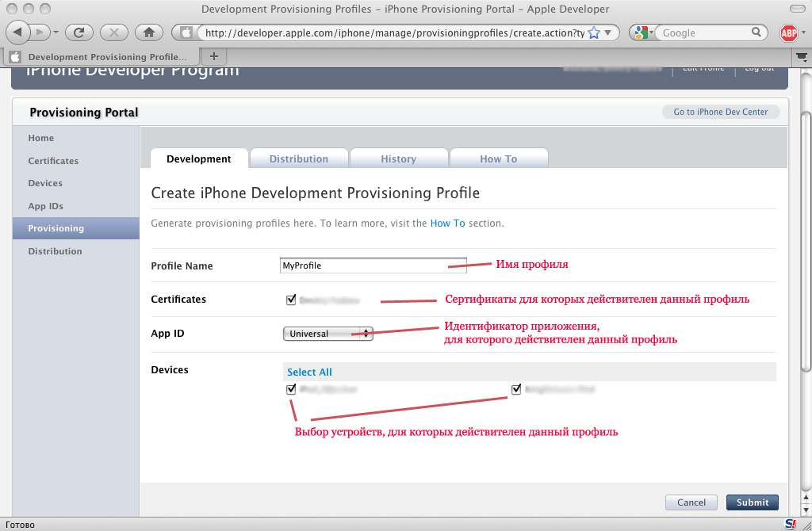The image size is (812, 531).
Task: Click the scrollbar down arrow
Action: (806, 510)
